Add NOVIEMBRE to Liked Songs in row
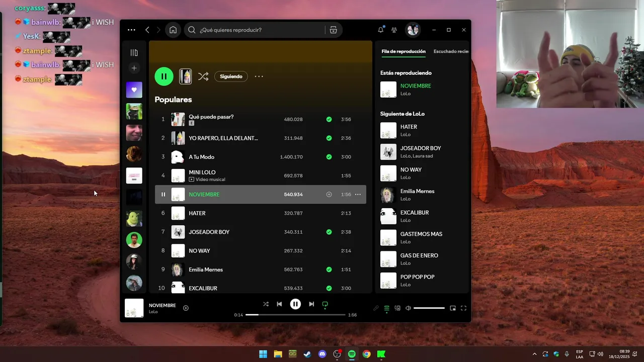The height and width of the screenshot is (362, 644). (x=329, y=195)
